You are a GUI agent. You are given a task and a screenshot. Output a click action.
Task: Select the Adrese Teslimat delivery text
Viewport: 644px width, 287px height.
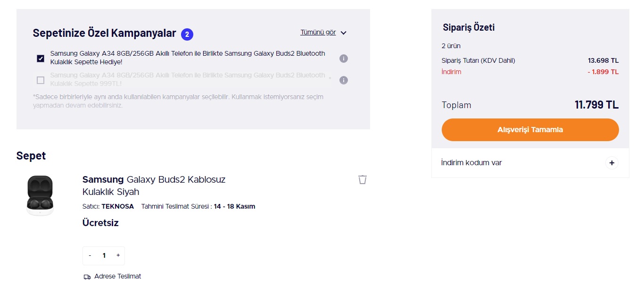click(117, 276)
